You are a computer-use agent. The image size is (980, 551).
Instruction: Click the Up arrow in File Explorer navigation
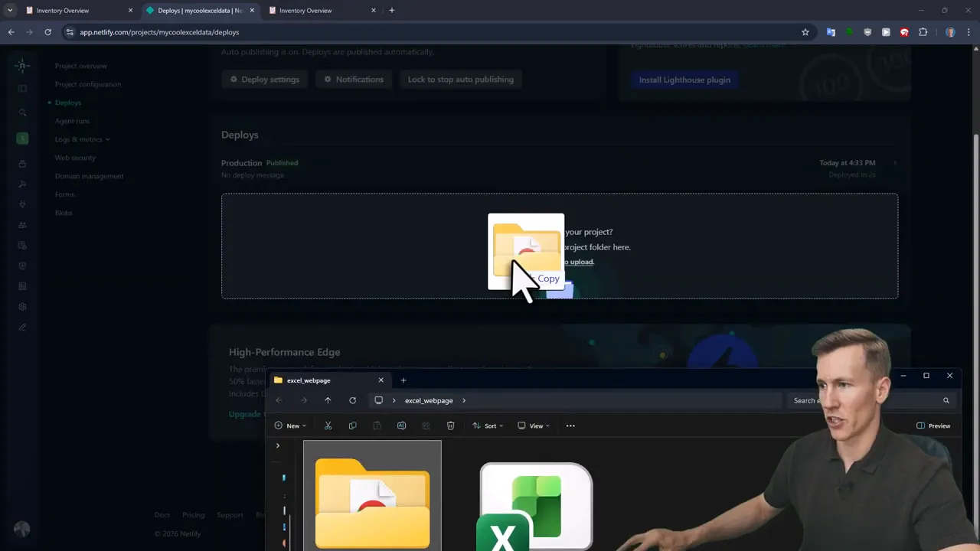(328, 400)
